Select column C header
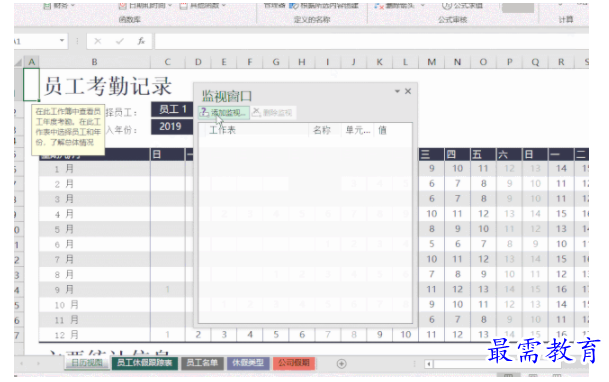This screenshot has width=609, height=382. coord(167,62)
